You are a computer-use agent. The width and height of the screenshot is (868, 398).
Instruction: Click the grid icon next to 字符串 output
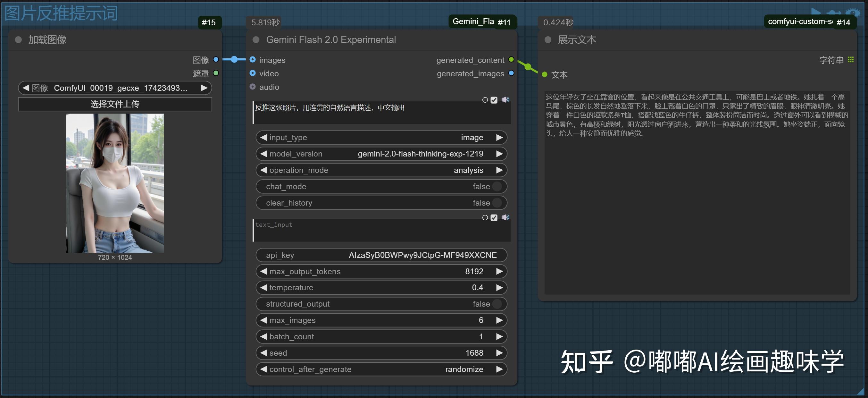(x=851, y=60)
